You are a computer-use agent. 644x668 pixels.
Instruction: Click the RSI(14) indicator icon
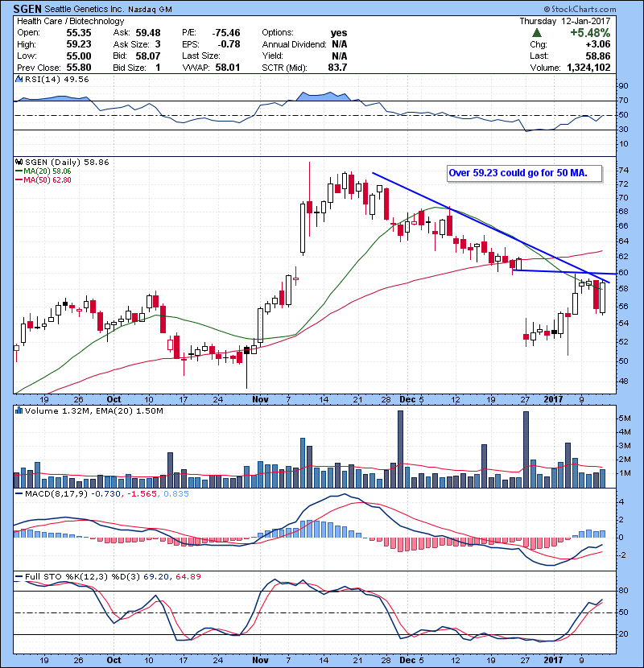[19, 79]
